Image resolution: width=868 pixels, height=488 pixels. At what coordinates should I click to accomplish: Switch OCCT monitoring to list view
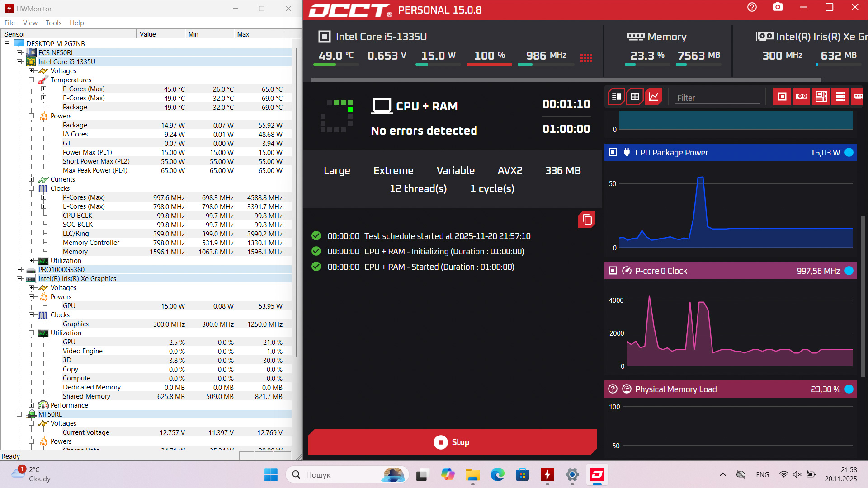[616, 96]
